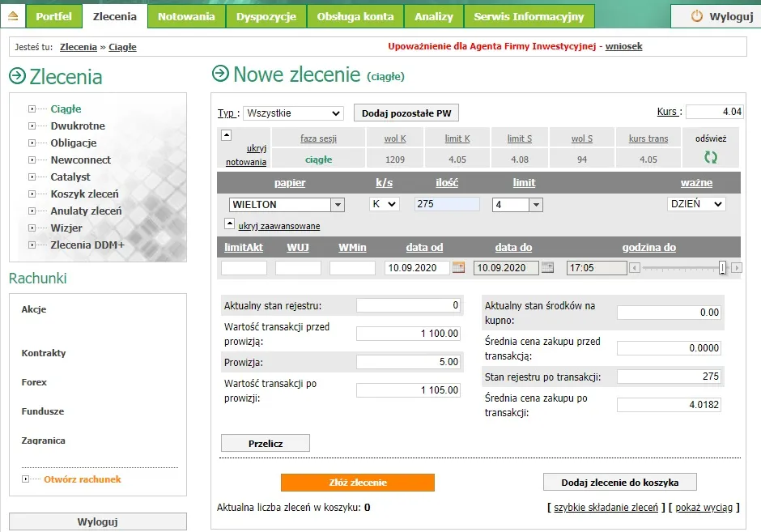This screenshot has height=532, width=761.
Task: Click the Przelicz button
Action: coord(266,443)
